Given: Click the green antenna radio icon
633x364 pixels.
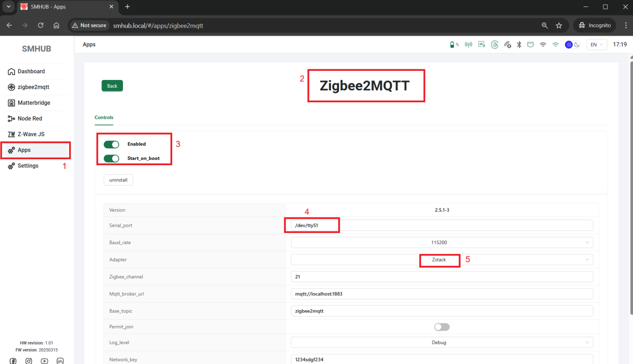Looking at the screenshot, I should [468, 45].
